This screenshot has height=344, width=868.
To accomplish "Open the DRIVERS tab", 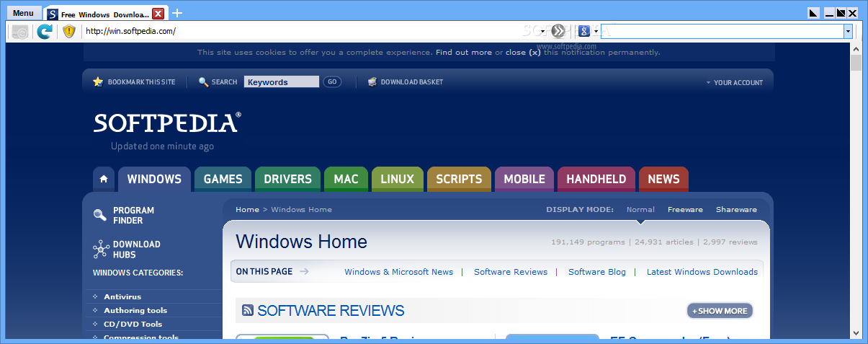I will coord(287,179).
